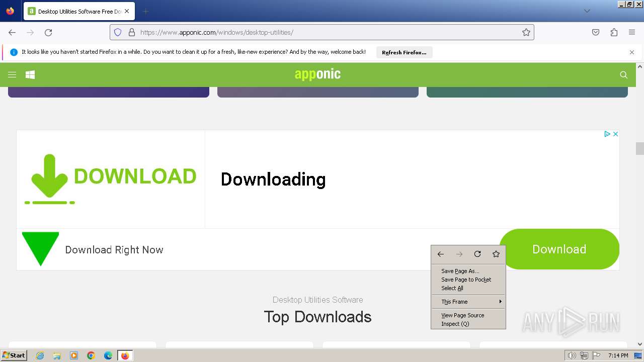
Task: Click the URL address bar
Action: pyautogui.click(x=322, y=32)
